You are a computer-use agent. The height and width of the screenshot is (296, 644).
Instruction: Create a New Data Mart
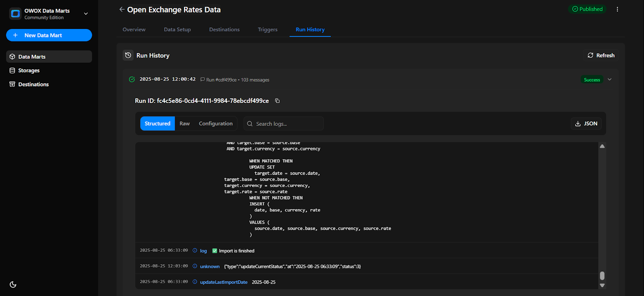[x=49, y=35]
